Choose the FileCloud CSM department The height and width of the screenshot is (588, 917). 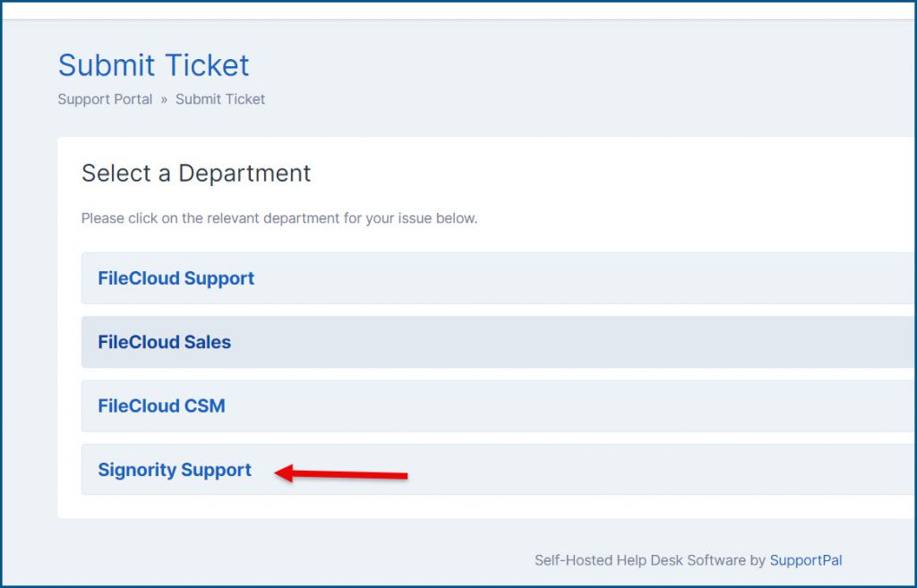point(498,405)
